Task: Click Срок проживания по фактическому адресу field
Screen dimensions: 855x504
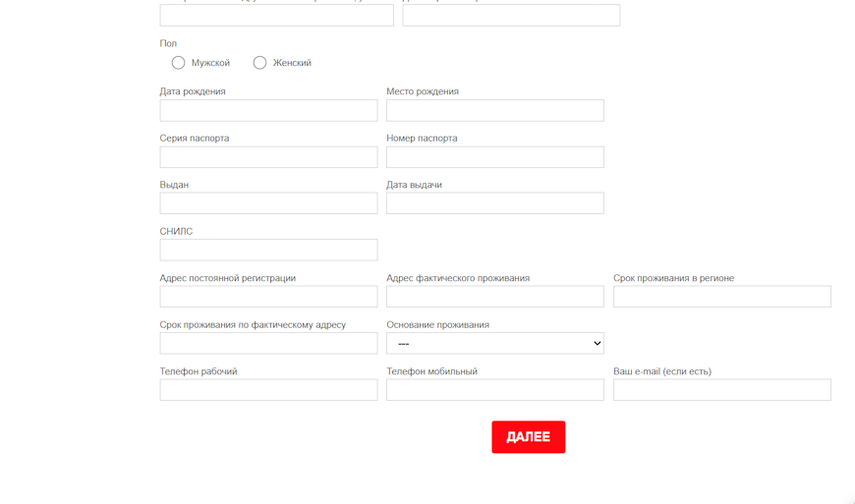Action: 268,343
